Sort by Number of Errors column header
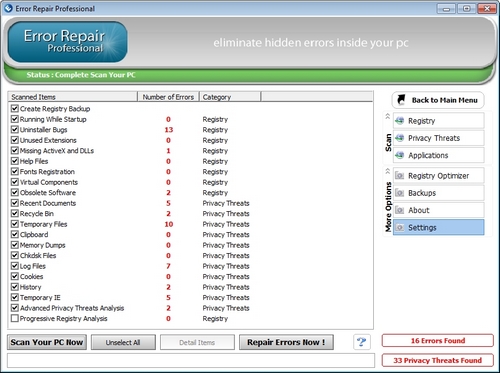This screenshot has height=373, width=500. 168,97
